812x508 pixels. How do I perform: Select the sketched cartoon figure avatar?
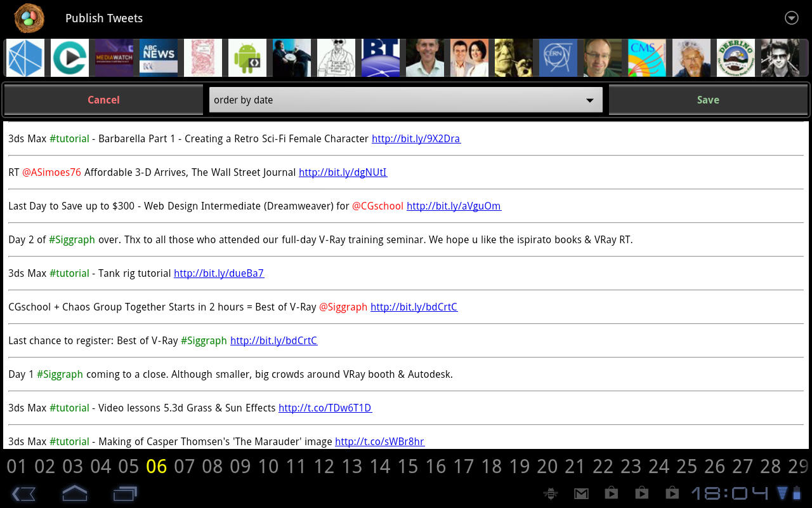coord(336,58)
